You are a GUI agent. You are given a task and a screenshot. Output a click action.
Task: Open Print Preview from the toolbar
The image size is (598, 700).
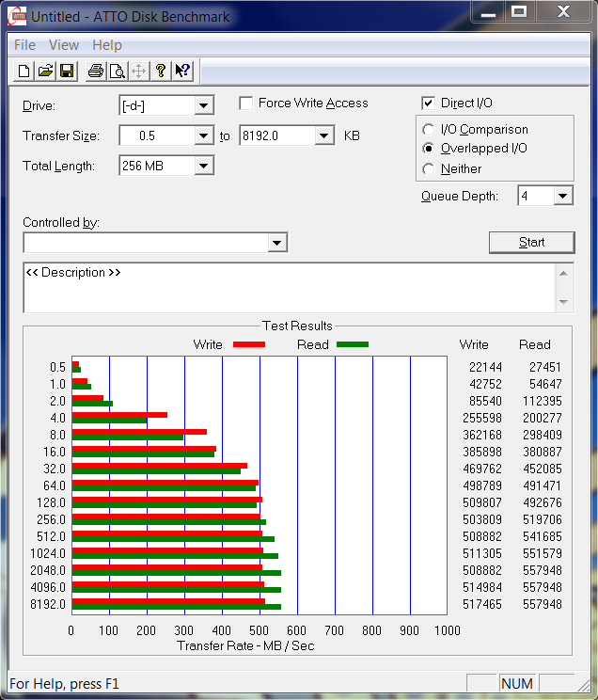coord(117,72)
